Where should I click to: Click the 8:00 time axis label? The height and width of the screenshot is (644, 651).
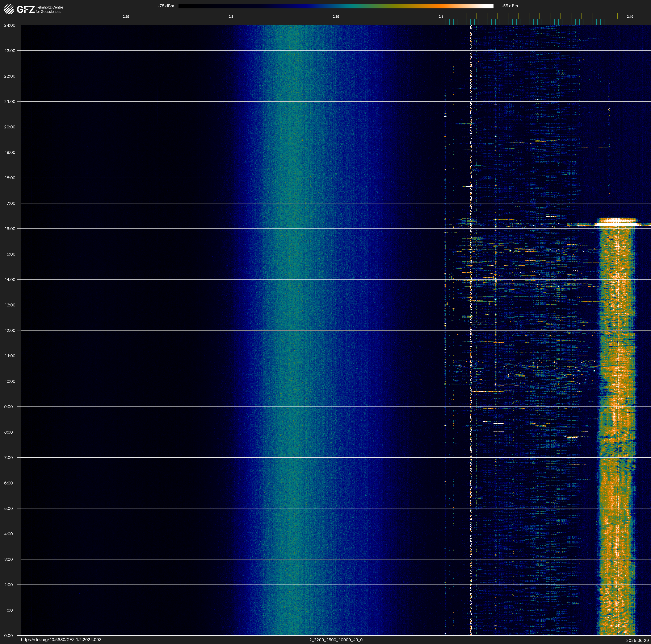[x=8, y=432]
